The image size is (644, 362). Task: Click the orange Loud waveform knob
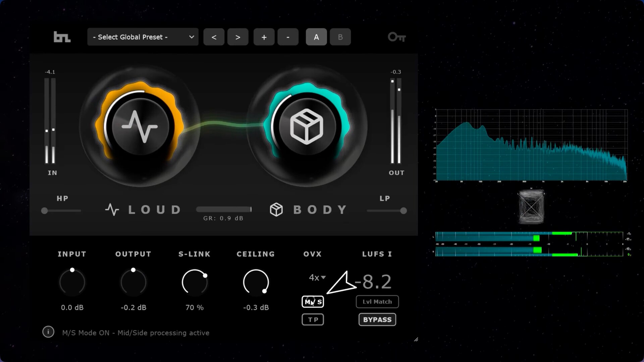(x=140, y=127)
